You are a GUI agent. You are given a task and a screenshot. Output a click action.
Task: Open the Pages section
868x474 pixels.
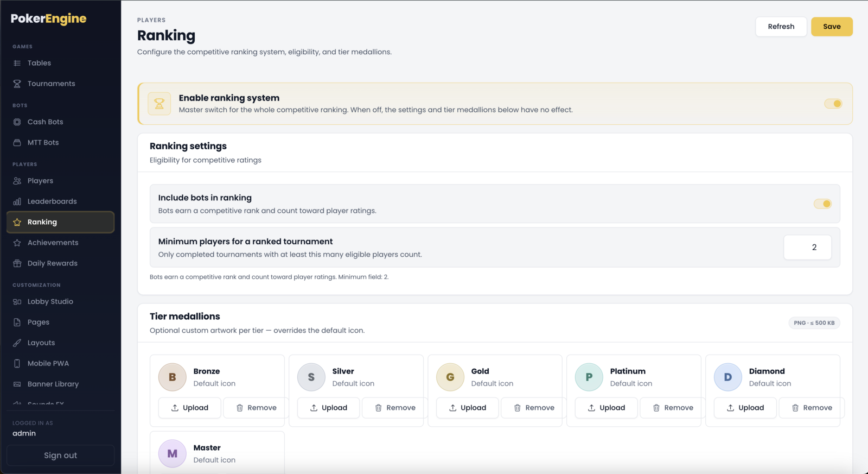point(60,323)
